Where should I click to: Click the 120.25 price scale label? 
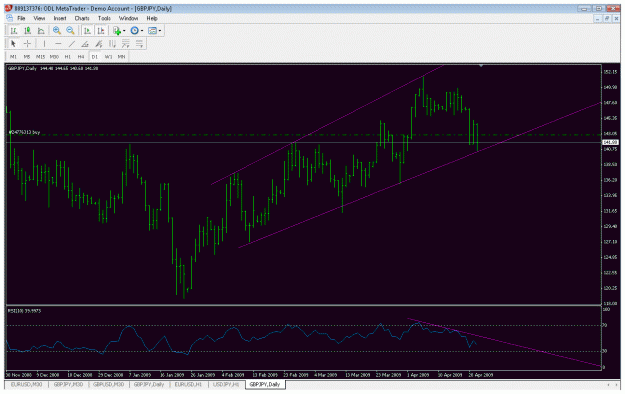pos(610,288)
